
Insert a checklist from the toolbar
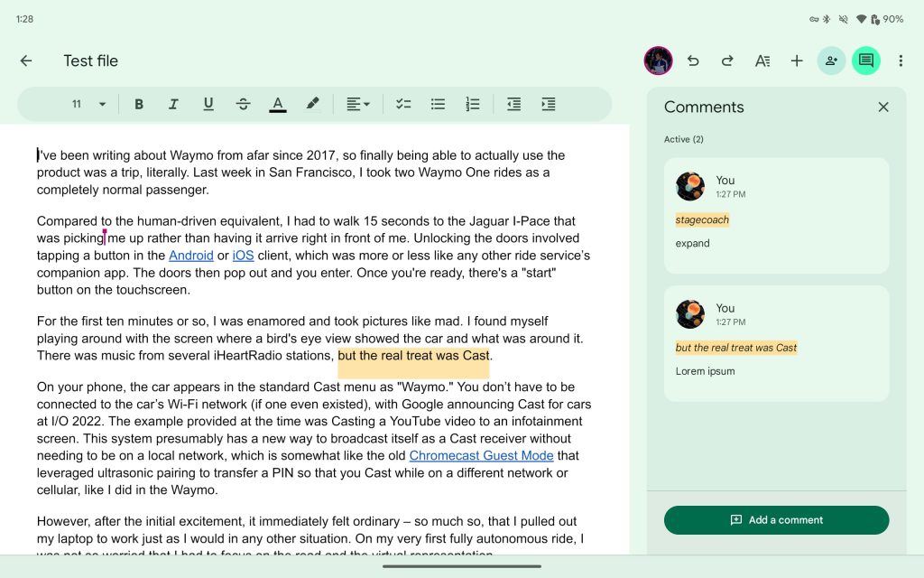coord(403,104)
